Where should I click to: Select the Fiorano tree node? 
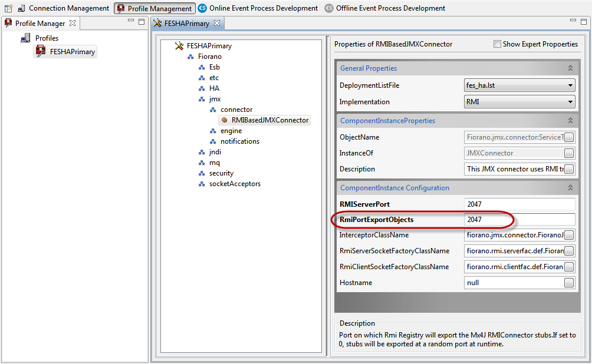coord(209,57)
